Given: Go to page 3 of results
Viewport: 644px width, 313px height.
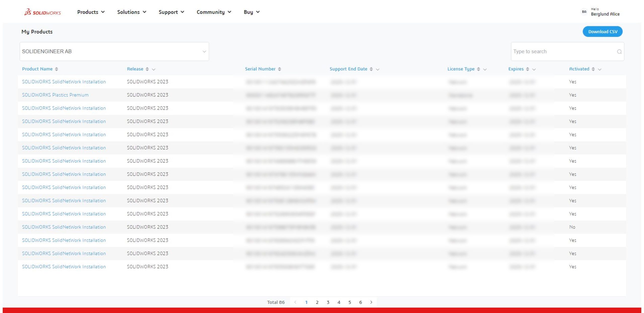Looking at the screenshot, I should click(x=328, y=302).
